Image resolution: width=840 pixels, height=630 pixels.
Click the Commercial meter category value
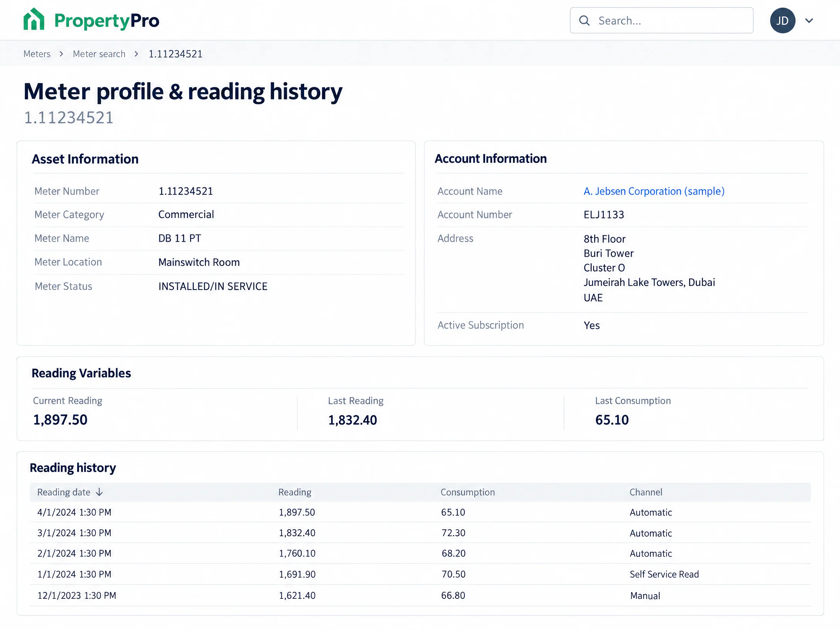click(x=186, y=214)
